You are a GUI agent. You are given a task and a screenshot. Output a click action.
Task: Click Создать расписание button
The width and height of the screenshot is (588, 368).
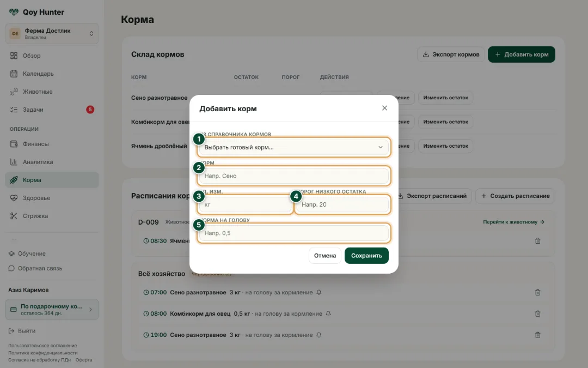coord(515,196)
